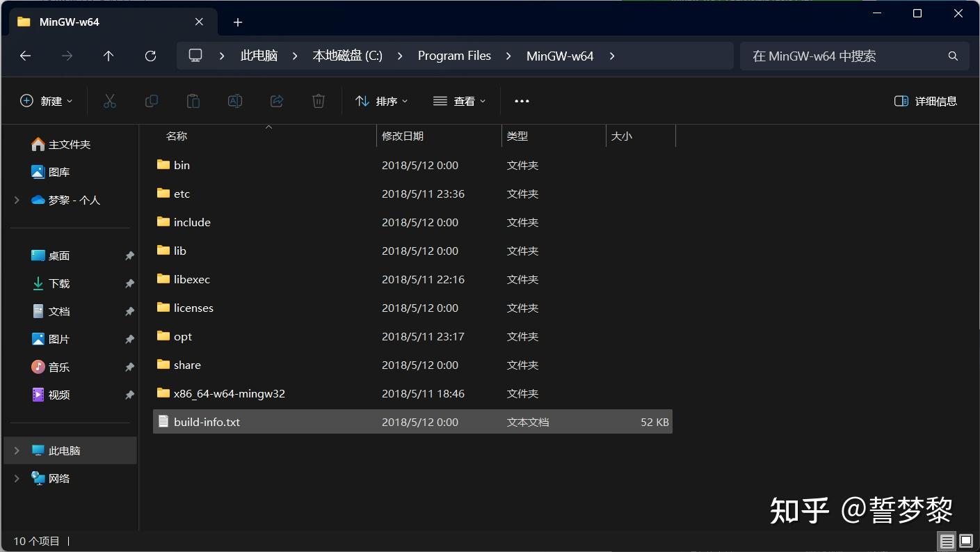Refresh the current folder view
Image resolution: width=980 pixels, height=552 pixels.
tap(150, 56)
